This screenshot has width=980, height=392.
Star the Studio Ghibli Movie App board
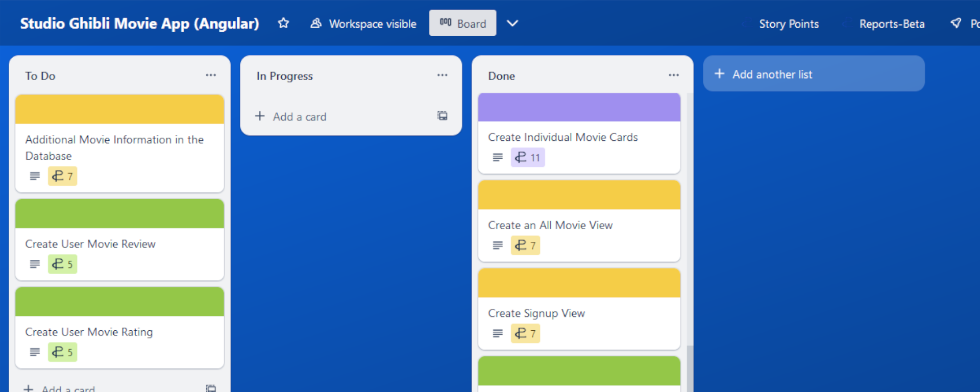tap(283, 23)
